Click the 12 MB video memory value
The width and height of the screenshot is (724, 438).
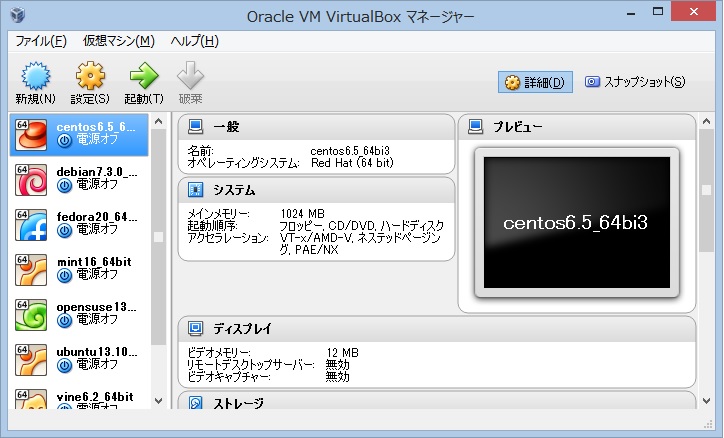pos(343,353)
